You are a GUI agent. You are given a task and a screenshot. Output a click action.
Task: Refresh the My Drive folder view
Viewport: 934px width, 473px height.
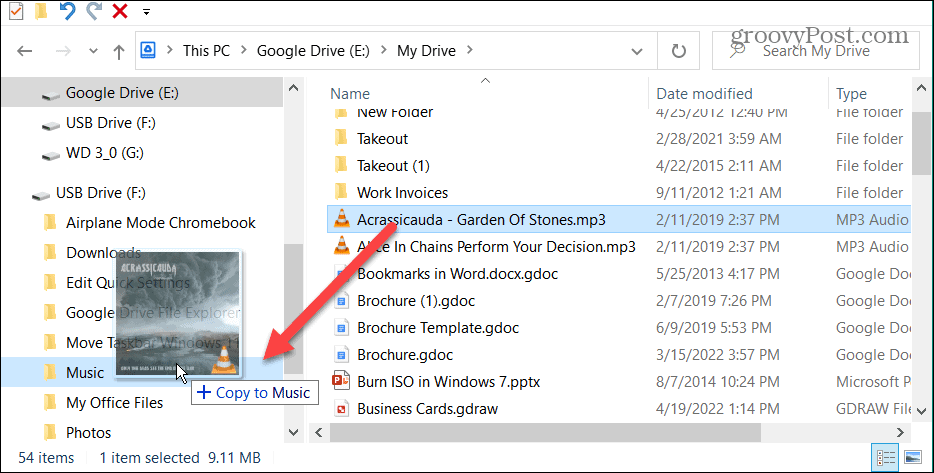click(x=679, y=51)
